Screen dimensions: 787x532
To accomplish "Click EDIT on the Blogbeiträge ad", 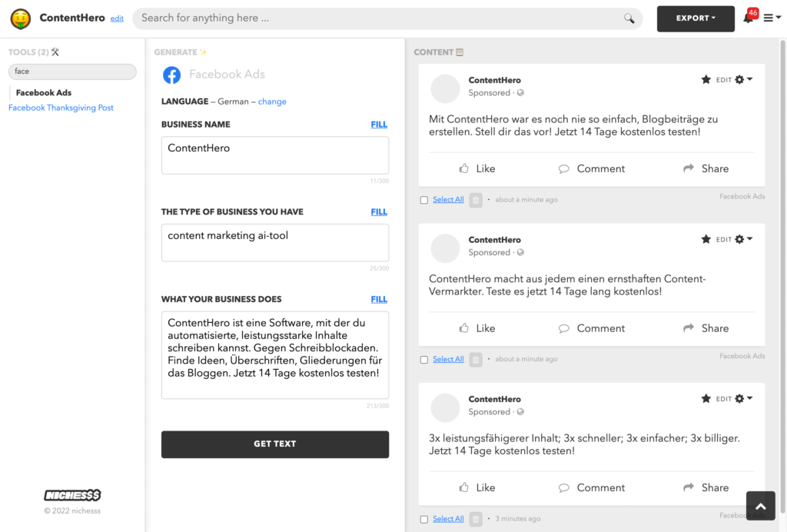I will (x=724, y=80).
